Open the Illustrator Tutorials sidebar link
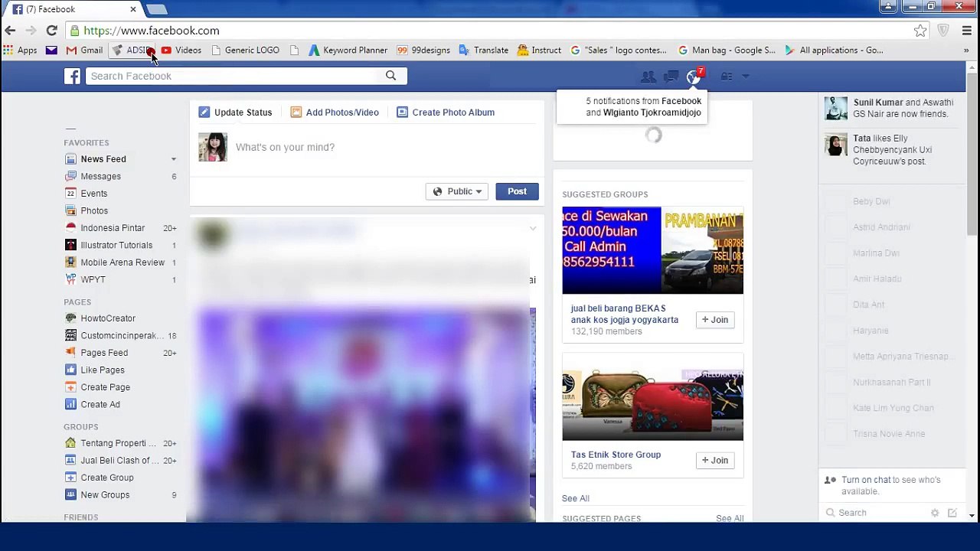 (116, 245)
